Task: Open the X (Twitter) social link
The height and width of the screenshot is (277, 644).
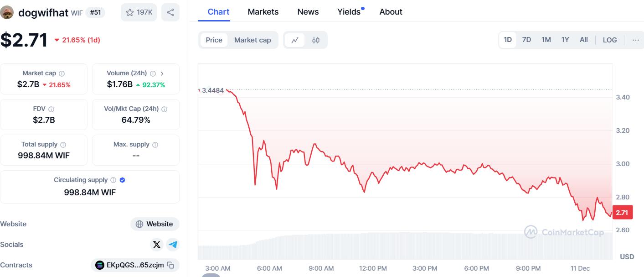Action: (x=157, y=245)
